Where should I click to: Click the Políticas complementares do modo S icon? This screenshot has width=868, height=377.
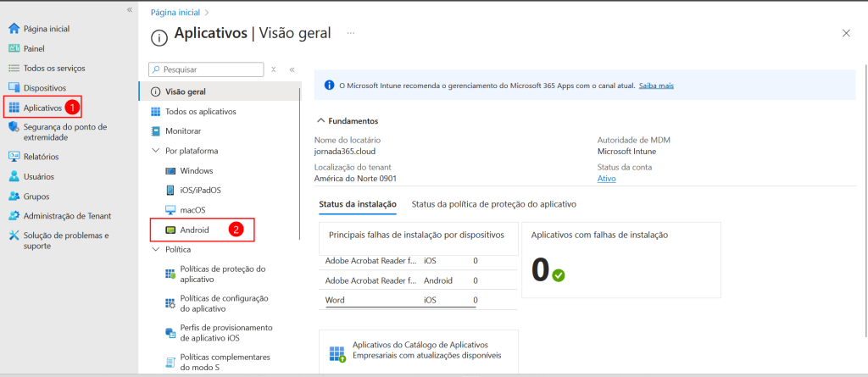pos(170,362)
